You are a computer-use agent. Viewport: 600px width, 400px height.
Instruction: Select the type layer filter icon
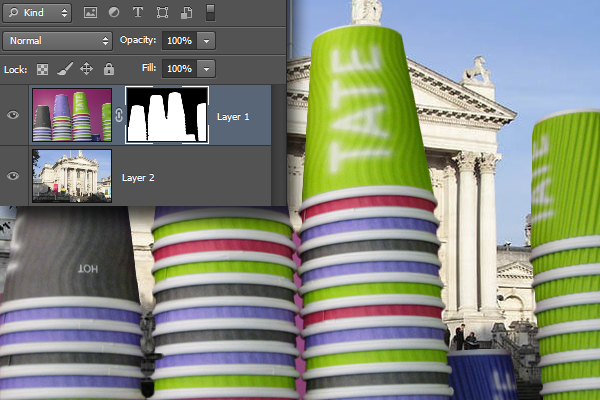[137, 13]
